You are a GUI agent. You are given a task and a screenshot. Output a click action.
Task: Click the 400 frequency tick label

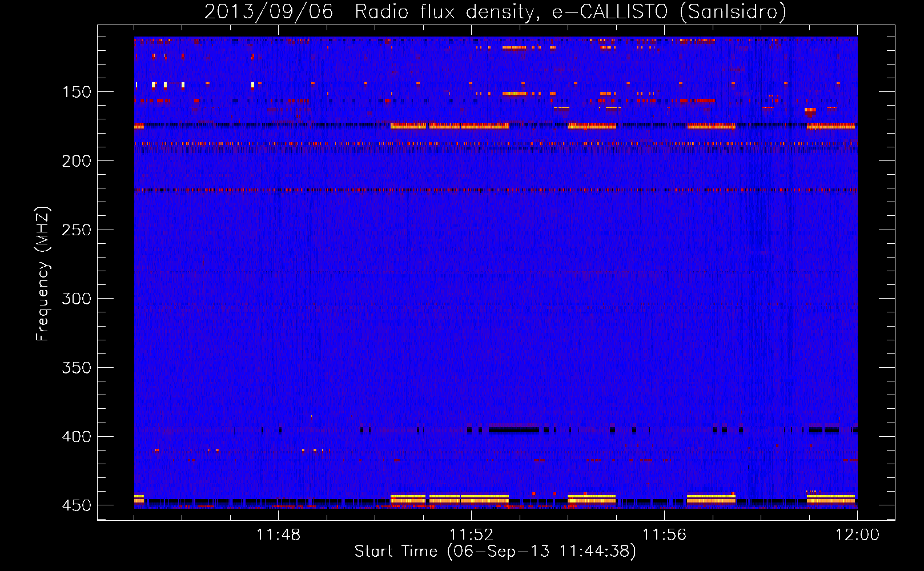[77, 437]
